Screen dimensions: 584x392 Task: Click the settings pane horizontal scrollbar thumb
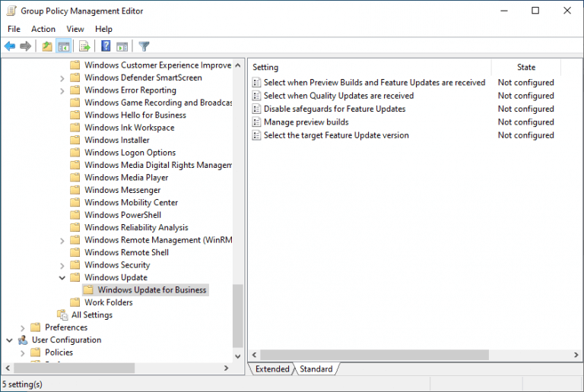(374, 355)
